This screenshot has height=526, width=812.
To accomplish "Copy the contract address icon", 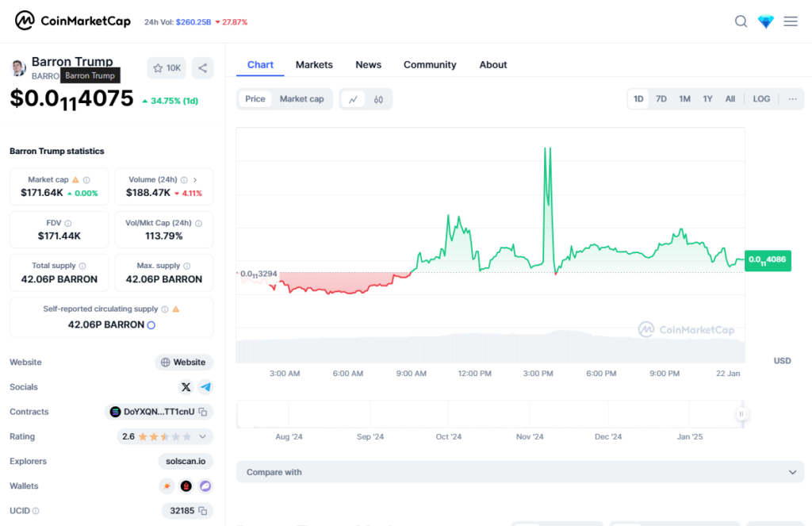I will (203, 412).
